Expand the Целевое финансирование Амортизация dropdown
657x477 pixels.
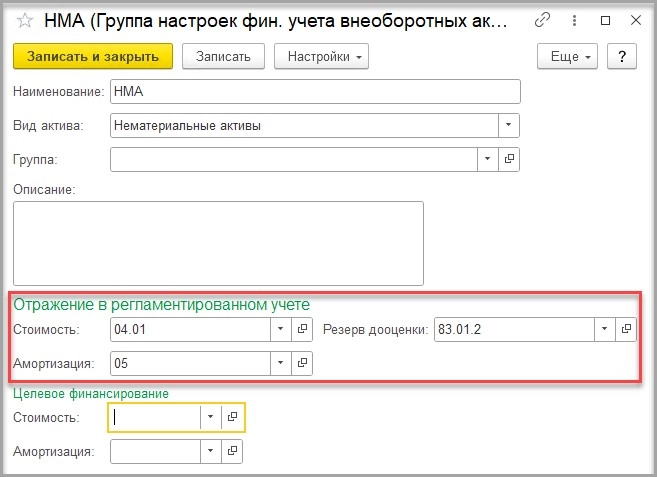tap(211, 451)
